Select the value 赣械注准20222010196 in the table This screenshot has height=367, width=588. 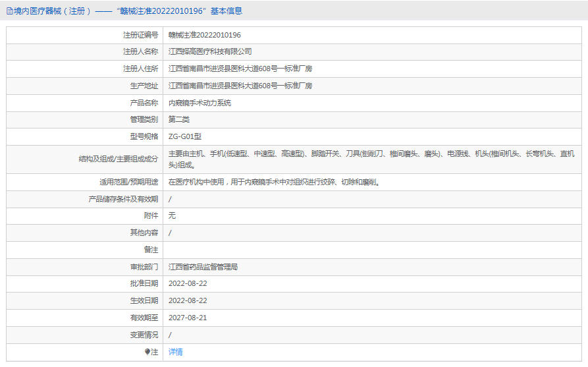204,35
